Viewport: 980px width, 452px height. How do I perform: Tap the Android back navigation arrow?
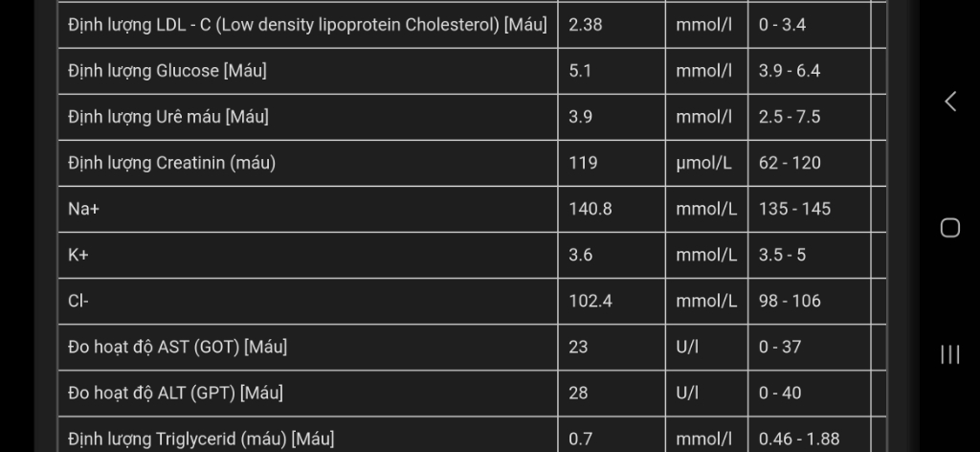coord(949,102)
